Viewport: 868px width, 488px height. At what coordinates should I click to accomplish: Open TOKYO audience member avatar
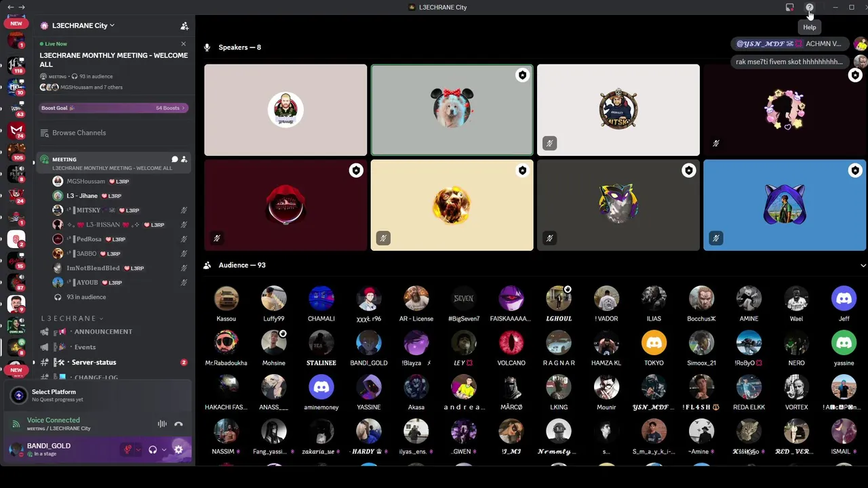654,343
